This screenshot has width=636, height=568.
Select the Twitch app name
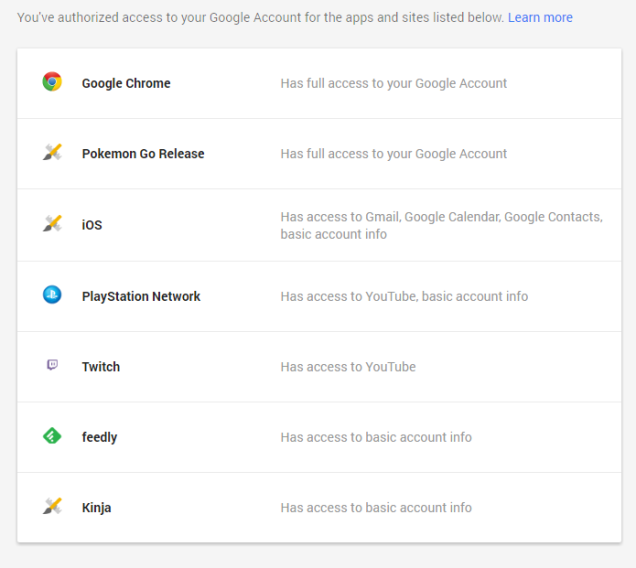pos(101,367)
